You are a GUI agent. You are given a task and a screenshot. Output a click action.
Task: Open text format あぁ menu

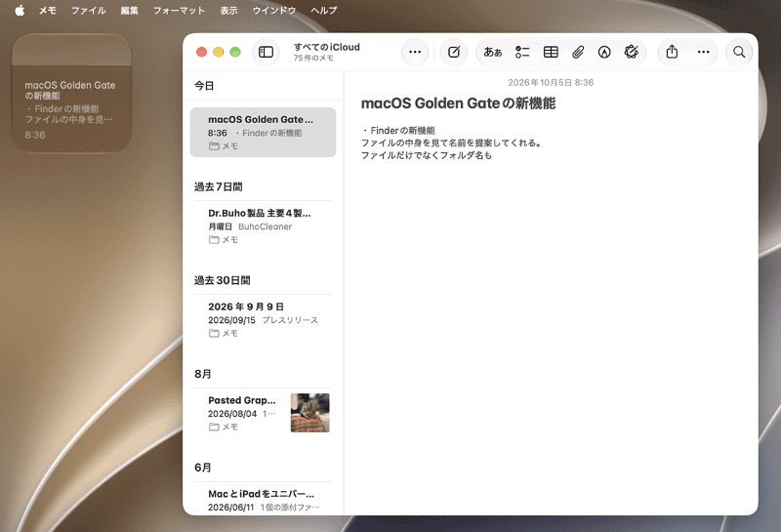[493, 52]
